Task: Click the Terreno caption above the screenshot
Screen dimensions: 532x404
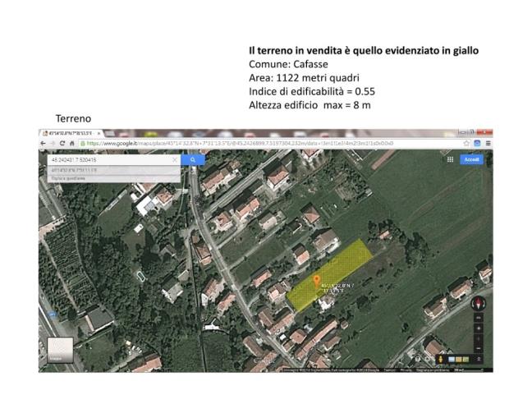Action: coord(73,119)
